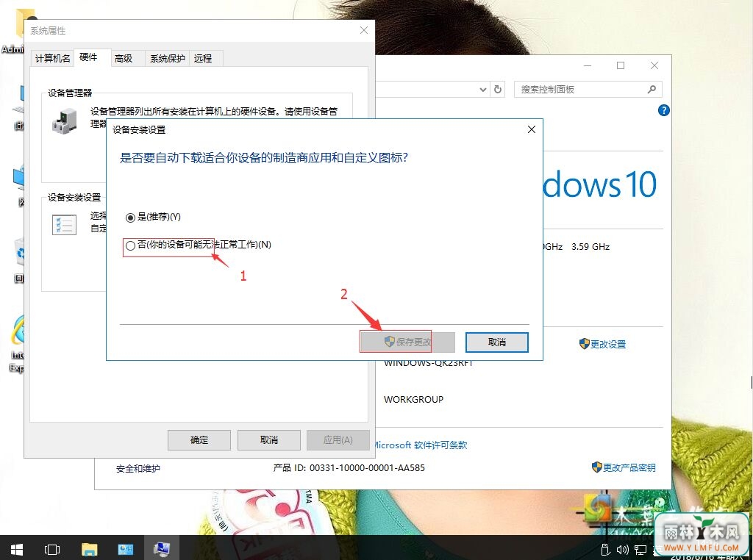Click the 产品 ID 00331-10000-00001-AA585 text
The height and width of the screenshot is (560, 753).
pyautogui.click(x=349, y=468)
